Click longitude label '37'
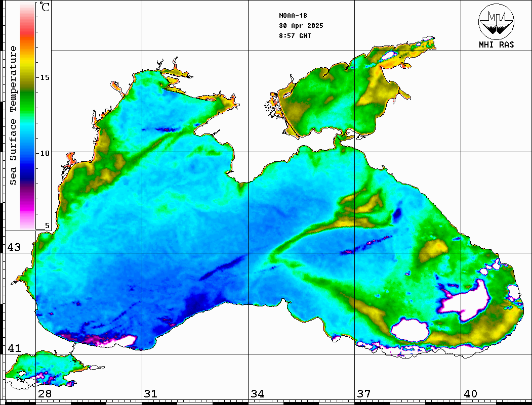Viewport: 532px width, 405px height. coord(364,394)
